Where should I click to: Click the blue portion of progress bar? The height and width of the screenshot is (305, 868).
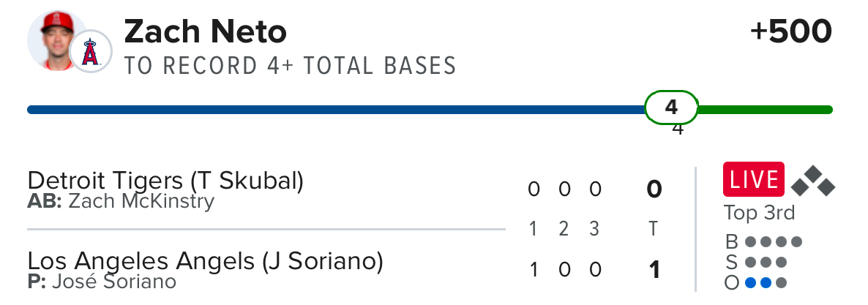(329, 110)
